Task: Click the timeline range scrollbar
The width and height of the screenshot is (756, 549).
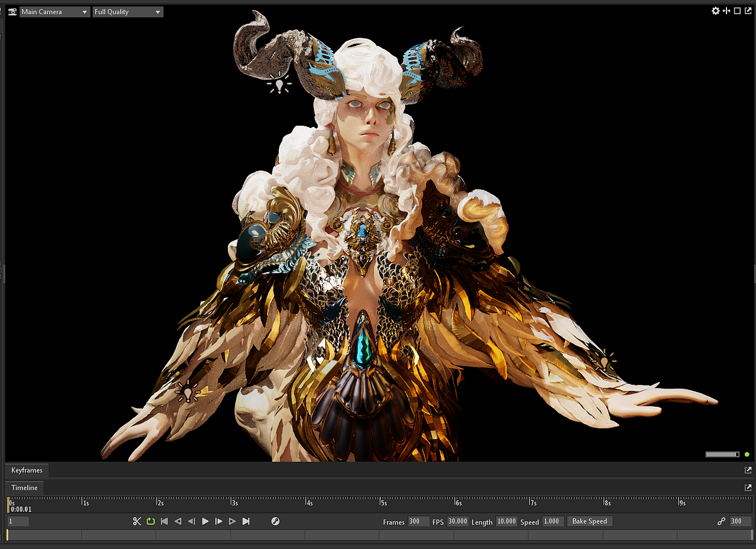Action: (380, 535)
